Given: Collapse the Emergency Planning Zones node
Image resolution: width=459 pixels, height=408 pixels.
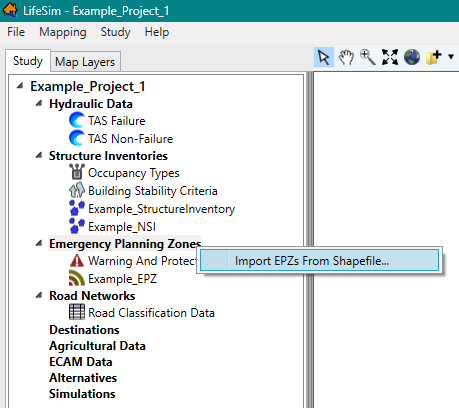Looking at the screenshot, I should [39, 243].
